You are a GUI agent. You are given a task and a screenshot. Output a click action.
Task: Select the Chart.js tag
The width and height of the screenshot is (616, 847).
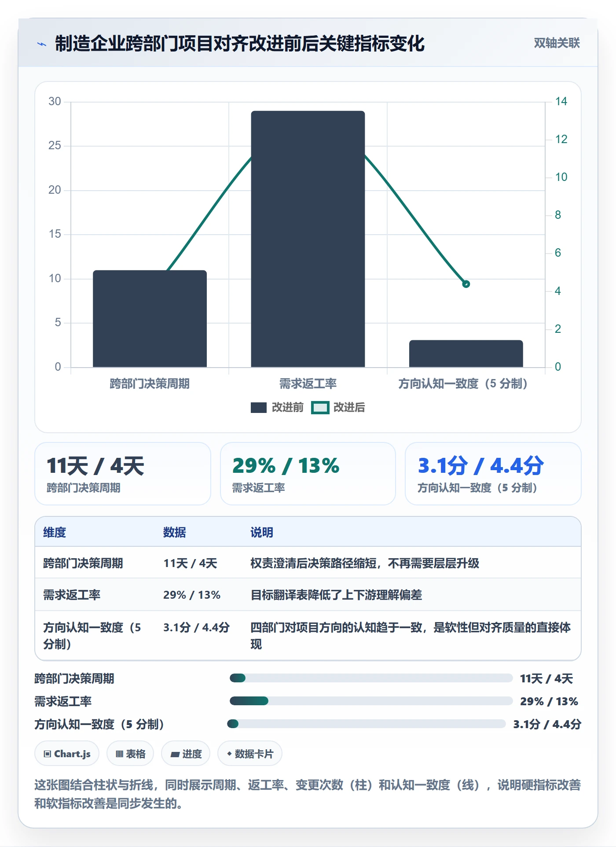tap(67, 754)
